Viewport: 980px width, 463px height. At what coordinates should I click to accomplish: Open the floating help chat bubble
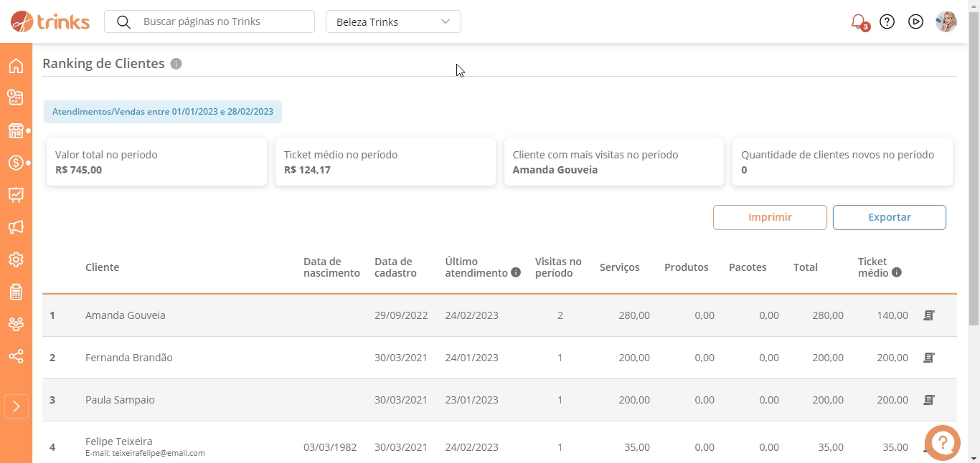[942, 443]
